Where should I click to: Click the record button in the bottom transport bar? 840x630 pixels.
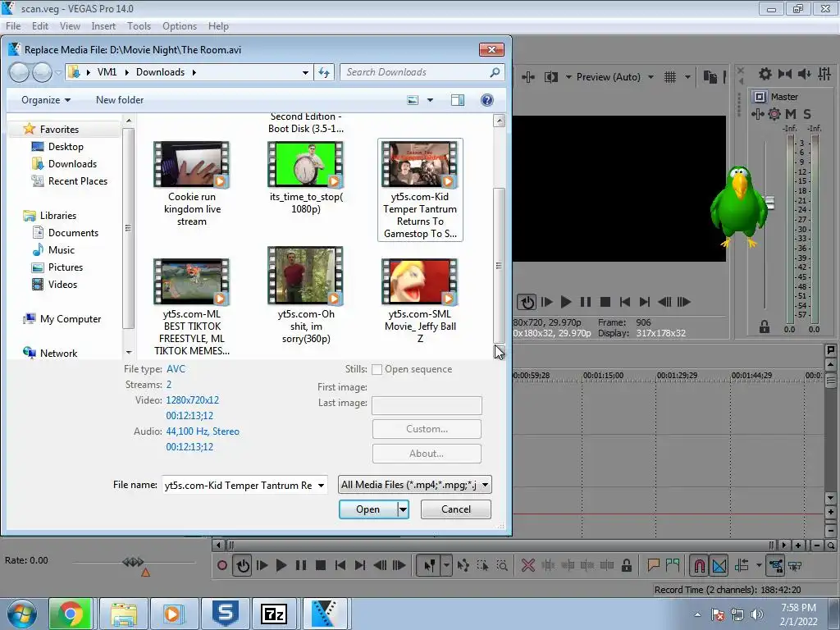pyautogui.click(x=221, y=565)
